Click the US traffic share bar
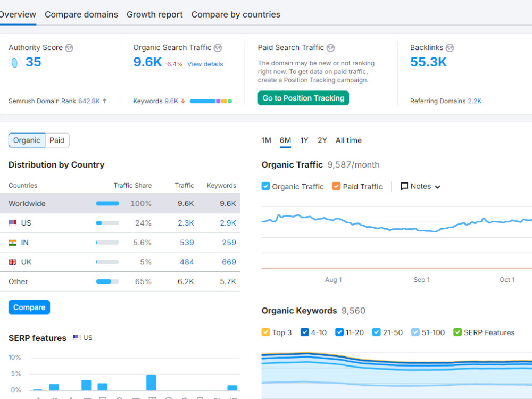This screenshot has height=399, width=532. 107,223
